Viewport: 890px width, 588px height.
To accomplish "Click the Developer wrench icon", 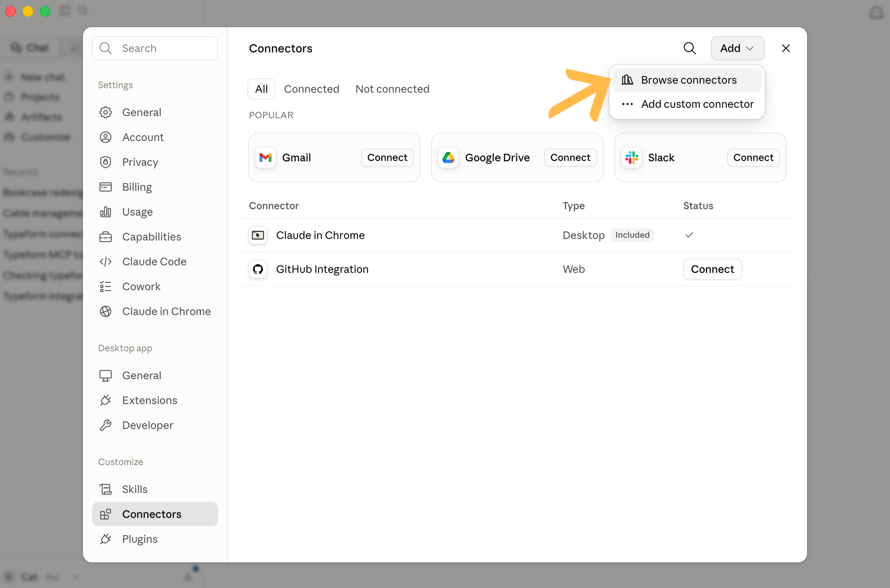I will [106, 425].
